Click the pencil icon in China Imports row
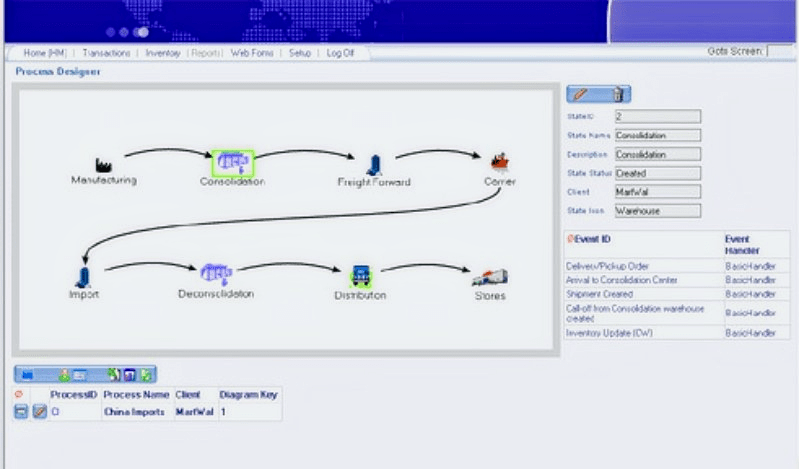 40,412
